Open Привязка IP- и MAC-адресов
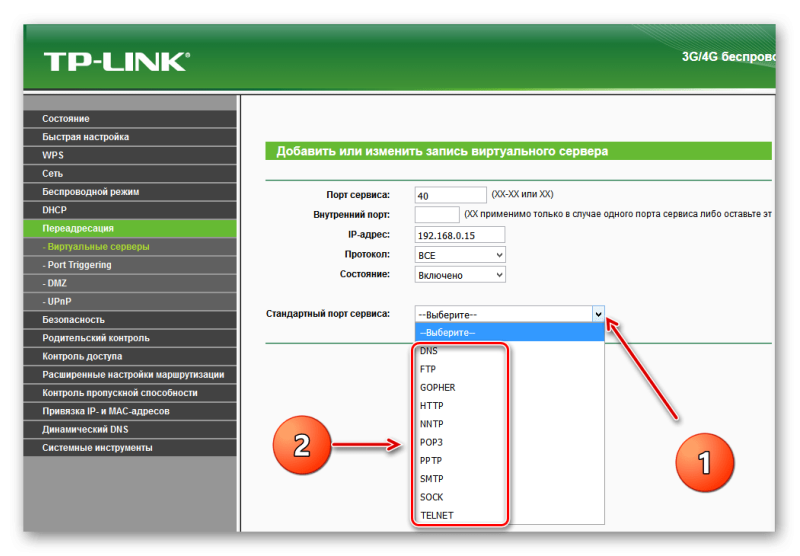This screenshot has width=800, height=556. [130, 411]
